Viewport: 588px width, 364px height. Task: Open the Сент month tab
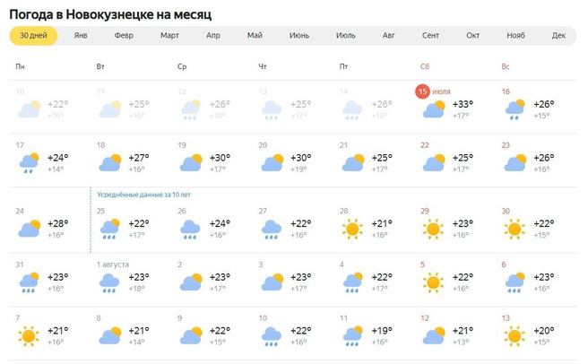(x=430, y=35)
